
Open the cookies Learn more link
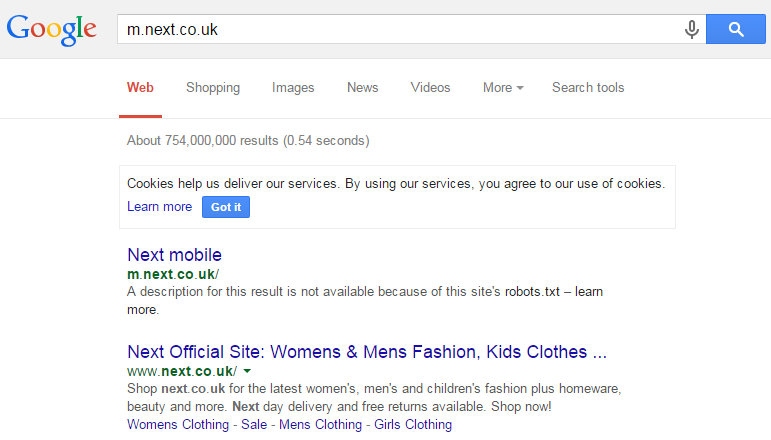pyautogui.click(x=159, y=206)
